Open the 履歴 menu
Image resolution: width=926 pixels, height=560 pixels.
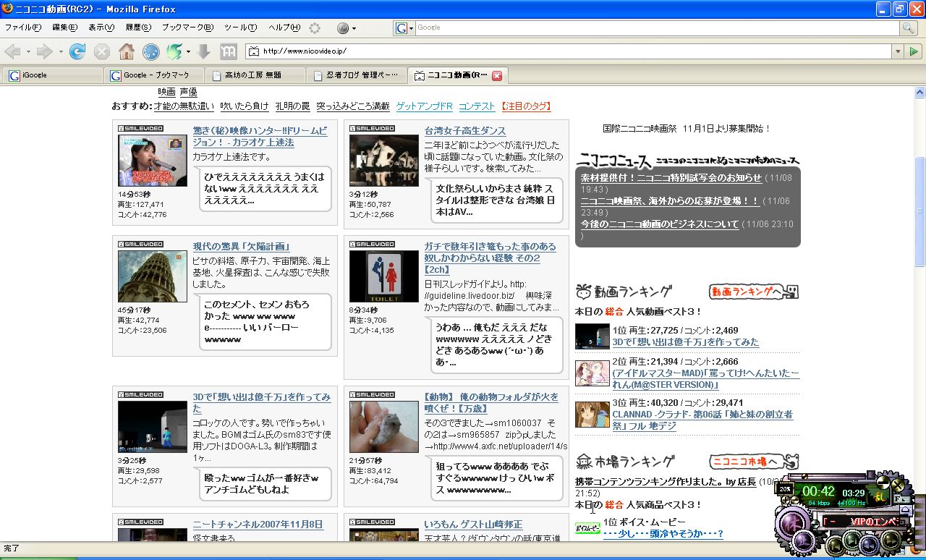click(x=138, y=27)
